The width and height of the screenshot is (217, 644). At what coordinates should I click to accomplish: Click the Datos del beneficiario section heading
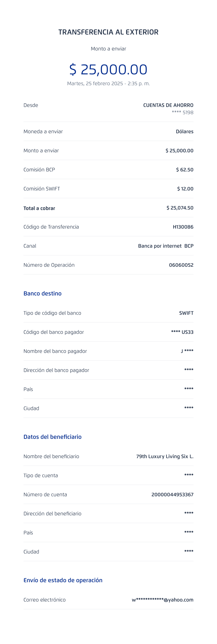pos(52,437)
